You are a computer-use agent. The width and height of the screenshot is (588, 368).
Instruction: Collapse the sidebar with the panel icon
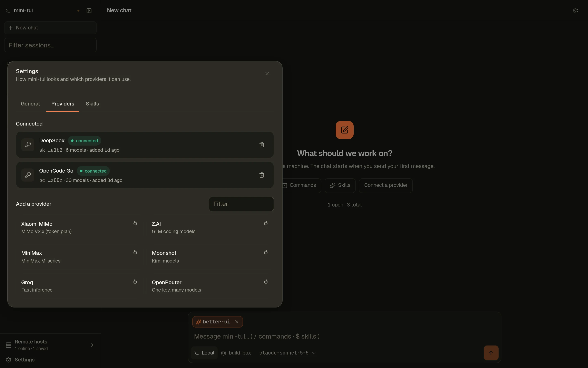click(89, 10)
